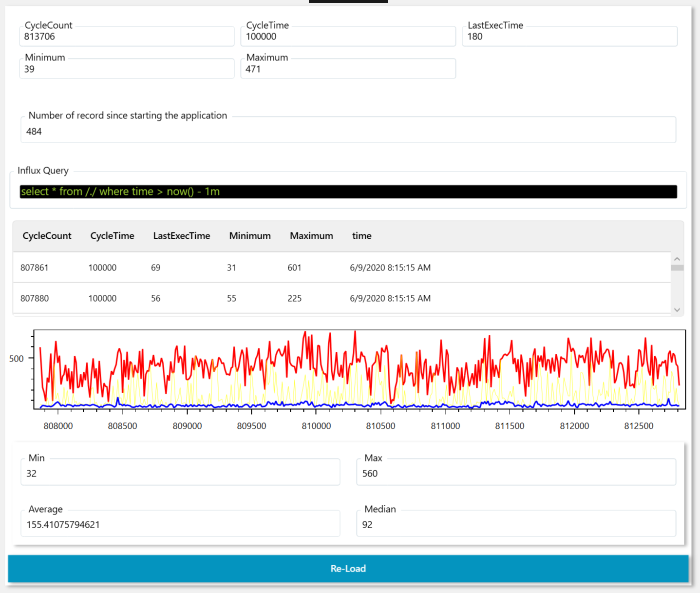Select table cell 807861
The width and height of the screenshot is (700, 593).
pos(35,268)
